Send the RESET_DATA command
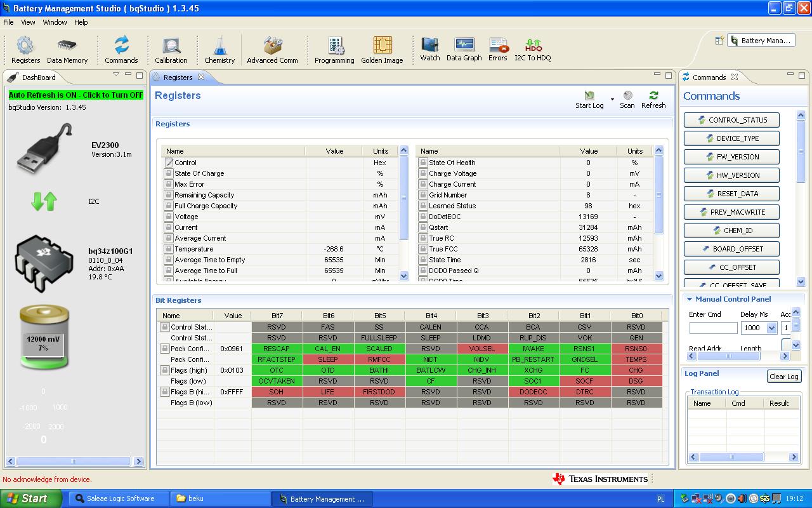 pos(731,194)
